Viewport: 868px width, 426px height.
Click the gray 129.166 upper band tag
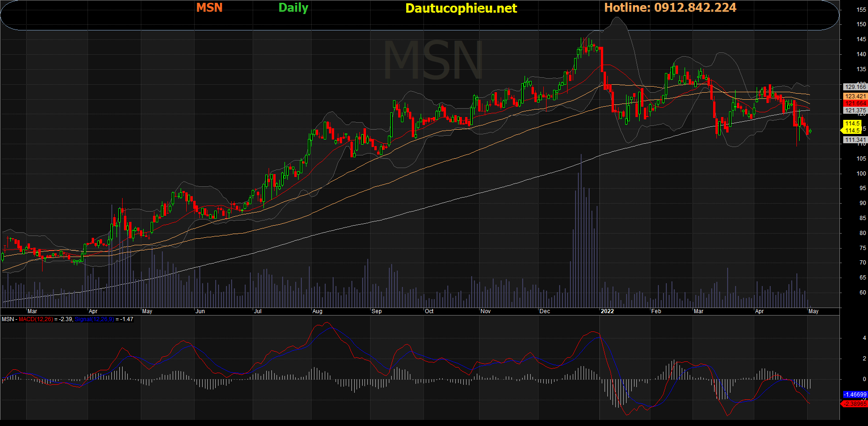click(855, 87)
